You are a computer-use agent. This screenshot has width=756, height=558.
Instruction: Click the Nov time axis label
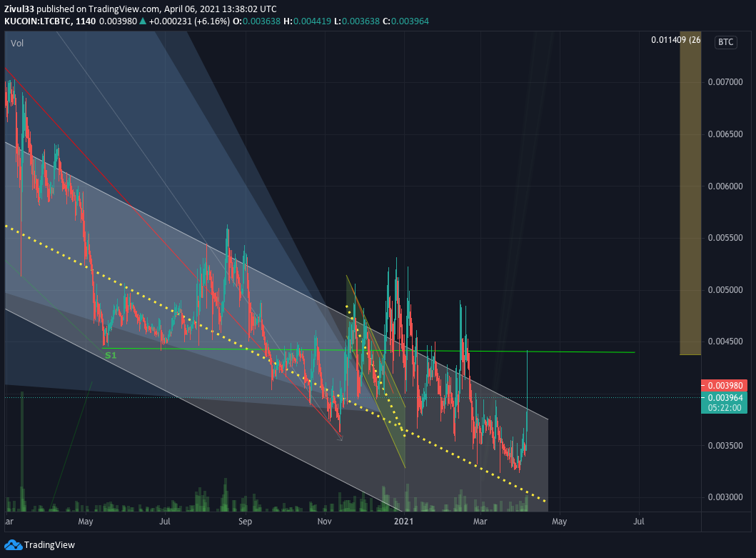point(325,522)
